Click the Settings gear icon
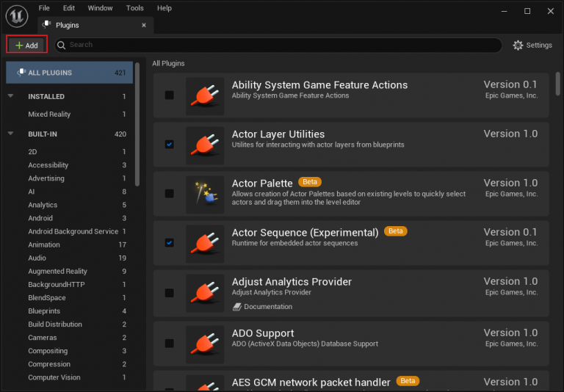Viewport: 564px width, 392px height. click(x=518, y=46)
